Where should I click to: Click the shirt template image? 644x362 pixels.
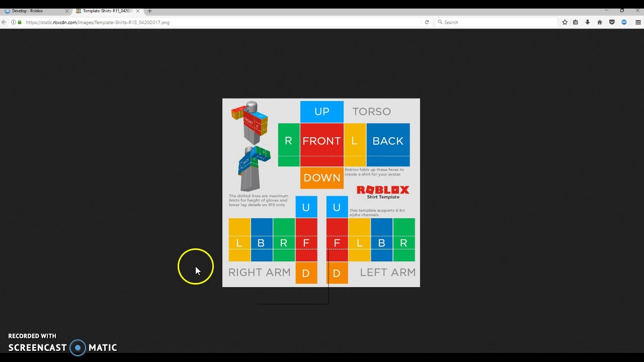(x=321, y=193)
